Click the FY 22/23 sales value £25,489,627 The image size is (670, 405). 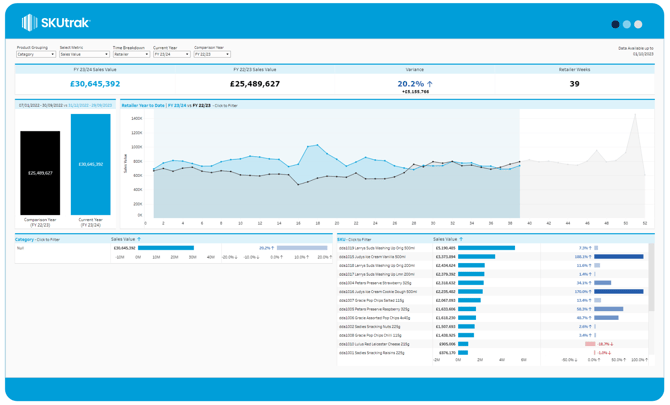tap(254, 84)
